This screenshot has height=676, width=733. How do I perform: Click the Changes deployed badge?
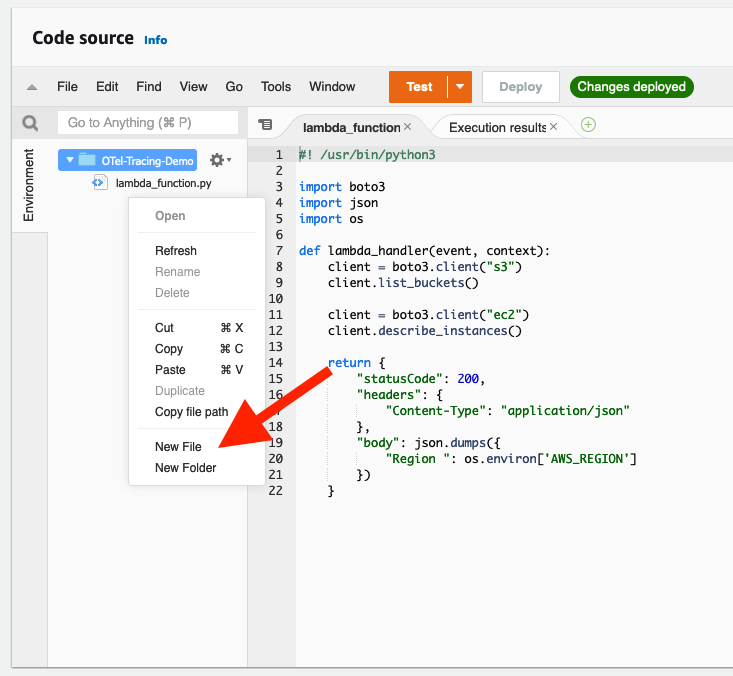tap(632, 87)
